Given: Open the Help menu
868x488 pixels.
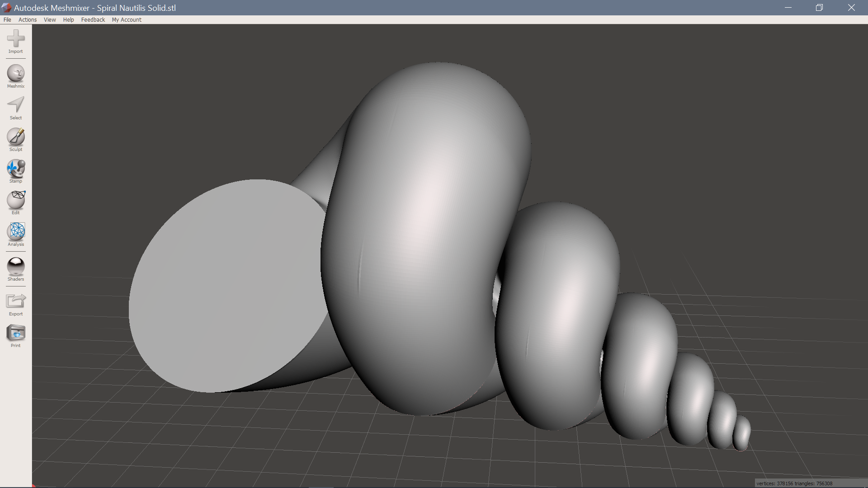Looking at the screenshot, I should (x=68, y=19).
